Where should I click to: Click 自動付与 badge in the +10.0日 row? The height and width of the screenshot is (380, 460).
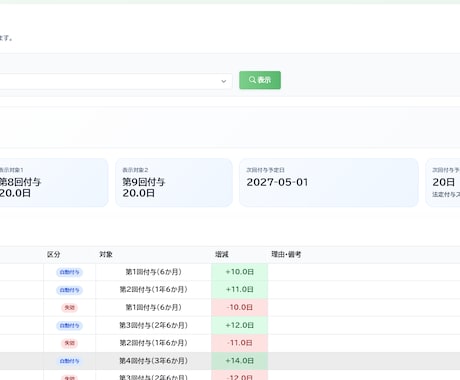click(x=69, y=272)
